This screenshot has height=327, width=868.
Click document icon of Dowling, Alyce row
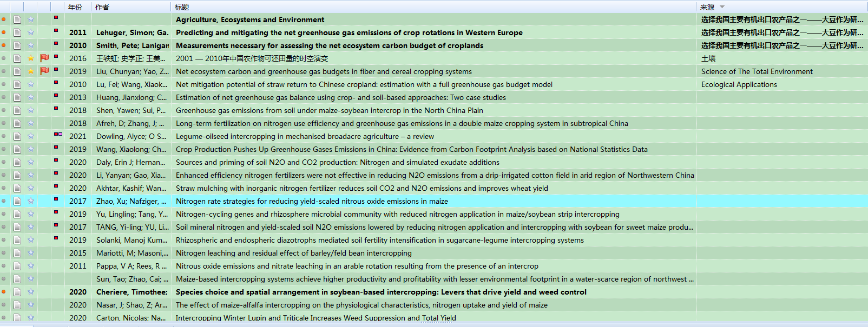pyautogui.click(x=17, y=136)
